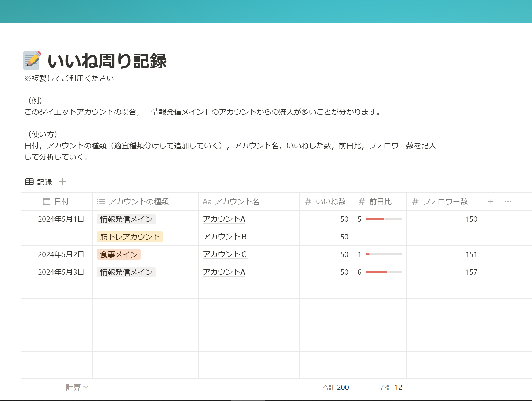Select the 情報発信メイン tag on the first row
The width and height of the screenshot is (532, 401).
pyautogui.click(x=126, y=219)
